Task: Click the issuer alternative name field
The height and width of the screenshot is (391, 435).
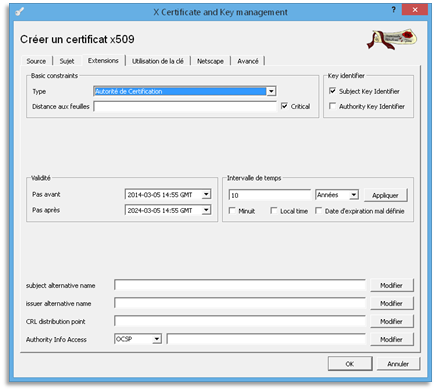Action: click(240, 303)
